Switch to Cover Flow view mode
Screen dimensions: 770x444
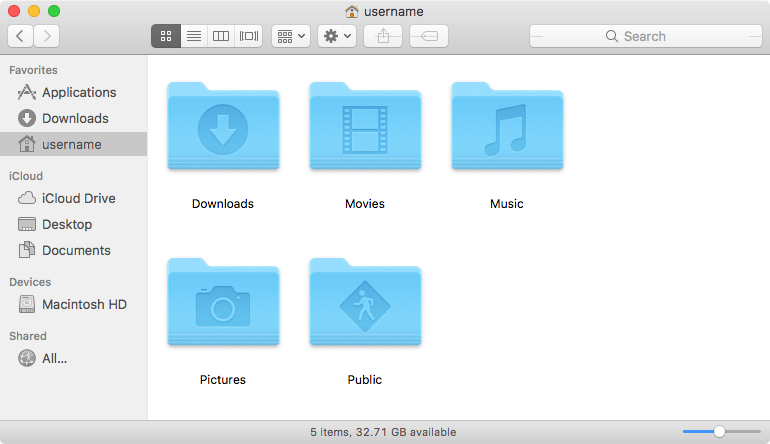(x=249, y=36)
